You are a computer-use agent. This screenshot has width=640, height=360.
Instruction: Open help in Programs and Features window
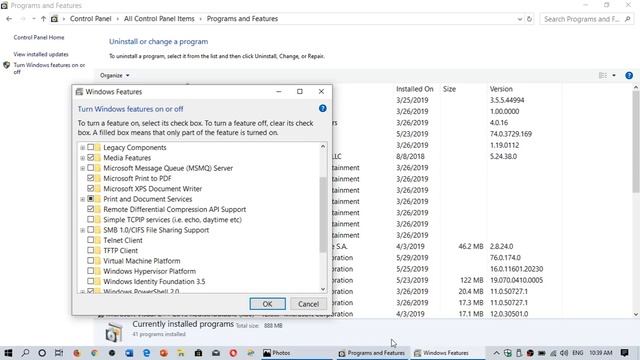click(x=629, y=76)
